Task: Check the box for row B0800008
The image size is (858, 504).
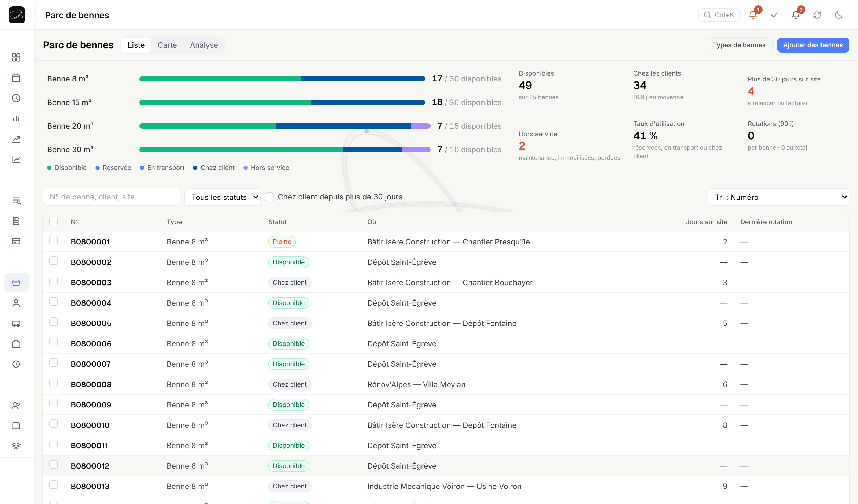Action: click(x=53, y=383)
